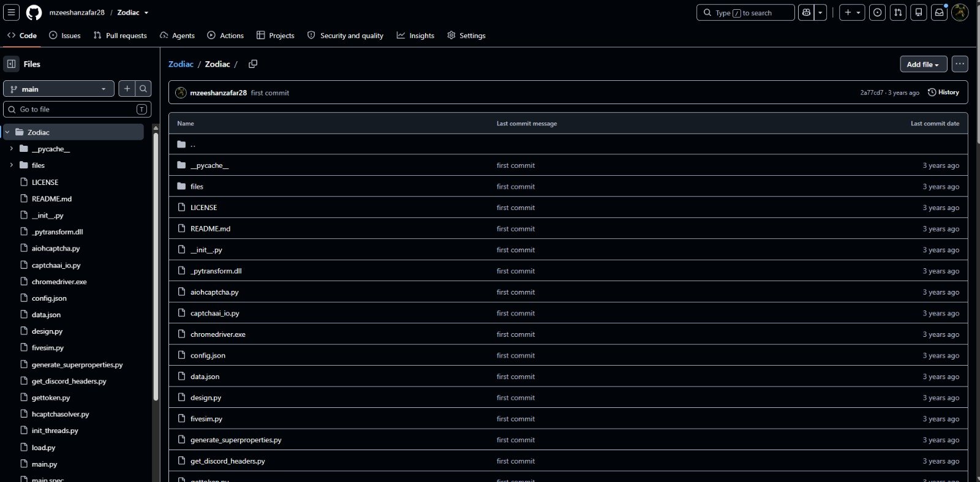Open main.py in the file tree sidebar
The image size is (980, 482).
[44, 464]
